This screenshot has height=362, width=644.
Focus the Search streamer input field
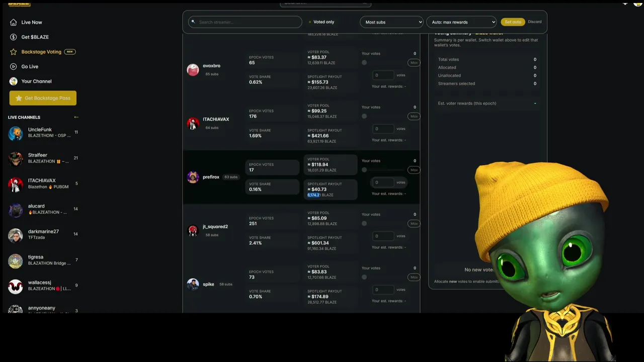click(245, 22)
